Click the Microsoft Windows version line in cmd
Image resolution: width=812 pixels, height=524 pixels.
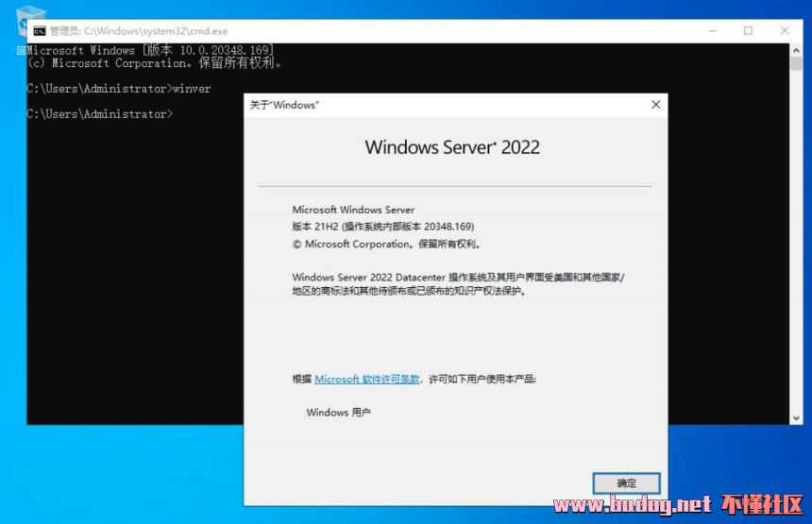coord(150,50)
